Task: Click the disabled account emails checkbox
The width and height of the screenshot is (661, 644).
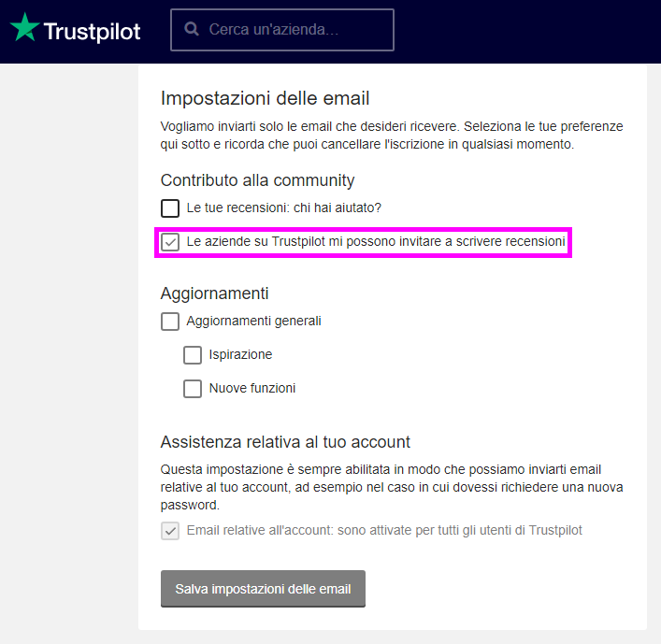Action: (170, 531)
